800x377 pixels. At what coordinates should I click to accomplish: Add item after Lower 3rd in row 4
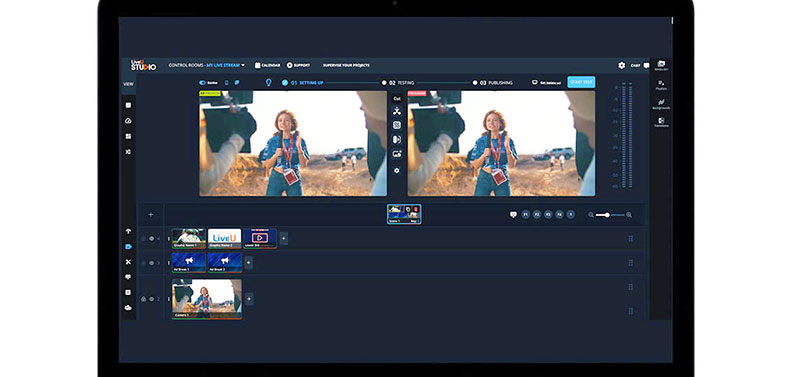click(x=284, y=238)
